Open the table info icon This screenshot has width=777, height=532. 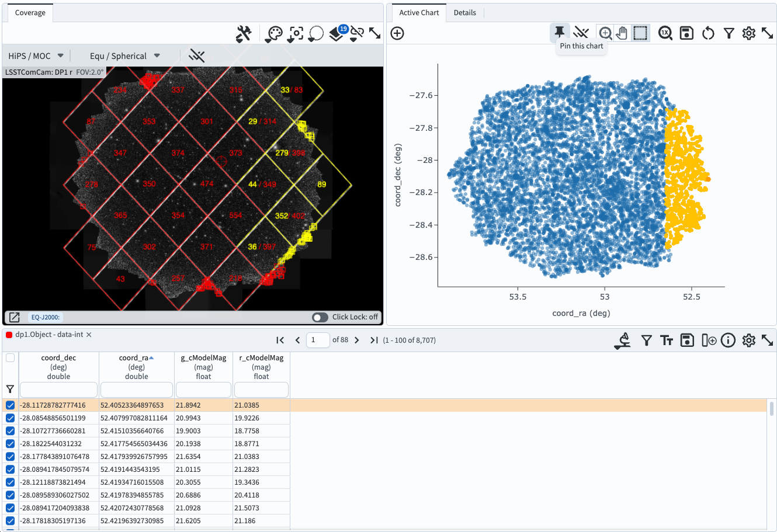point(728,340)
